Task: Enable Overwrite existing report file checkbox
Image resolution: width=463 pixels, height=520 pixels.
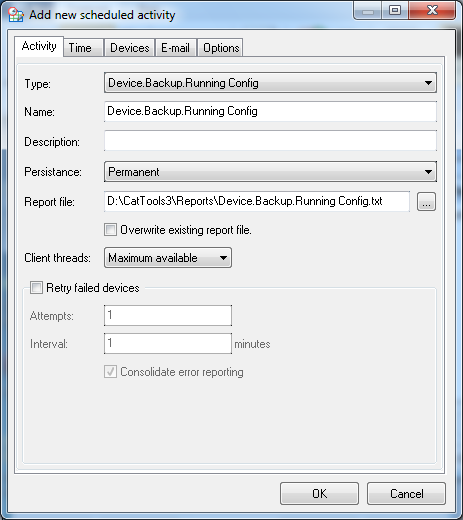Action: pyautogui.click(x=110, y=230)
